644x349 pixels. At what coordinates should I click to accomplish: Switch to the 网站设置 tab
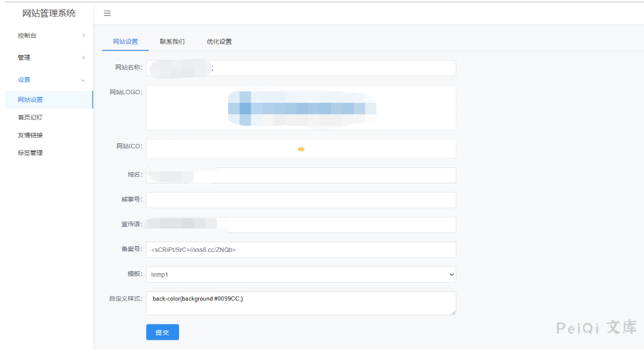(125, 42)
